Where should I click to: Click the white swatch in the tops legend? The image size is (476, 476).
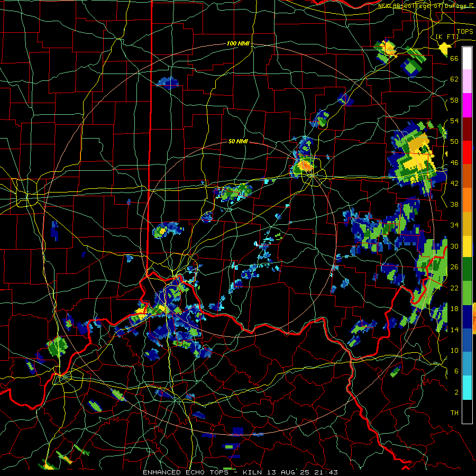(467, 58)
